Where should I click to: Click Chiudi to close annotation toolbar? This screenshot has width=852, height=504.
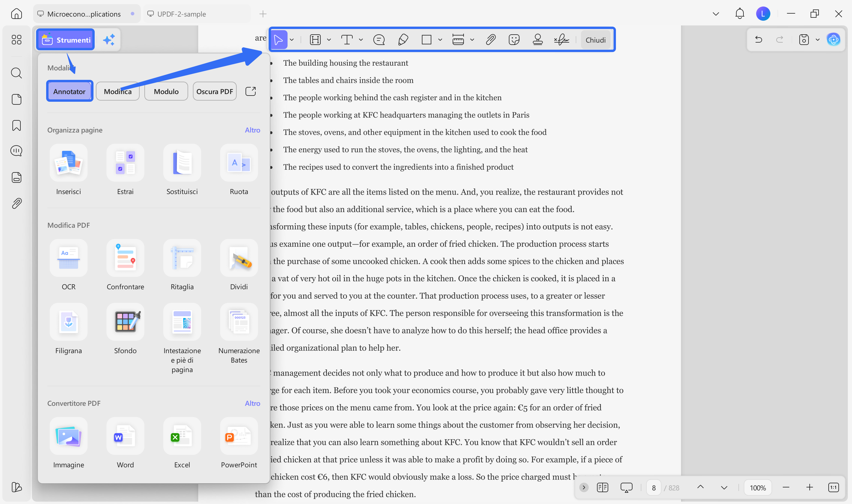coord(595,40)
